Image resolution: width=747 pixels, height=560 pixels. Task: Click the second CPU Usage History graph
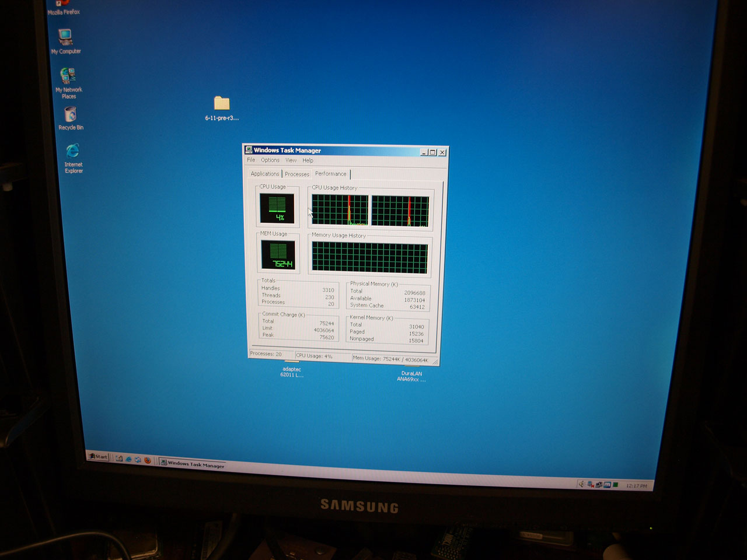click(400, 211)
